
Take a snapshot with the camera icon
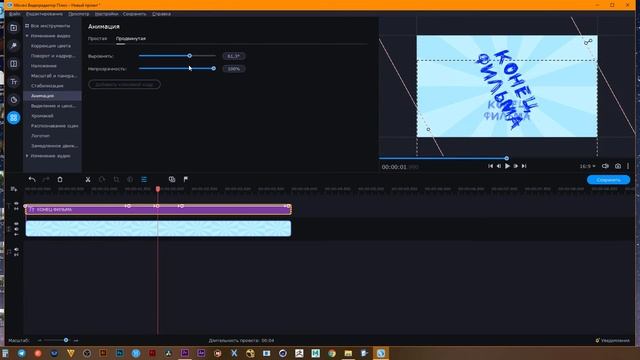[618, 166]
